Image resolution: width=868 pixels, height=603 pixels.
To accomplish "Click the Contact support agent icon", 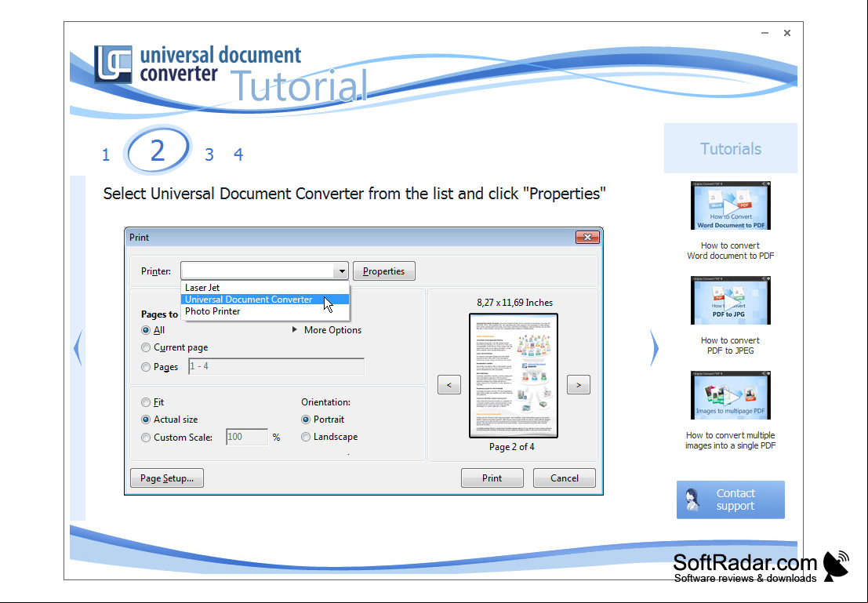I will tap(692, 499).
